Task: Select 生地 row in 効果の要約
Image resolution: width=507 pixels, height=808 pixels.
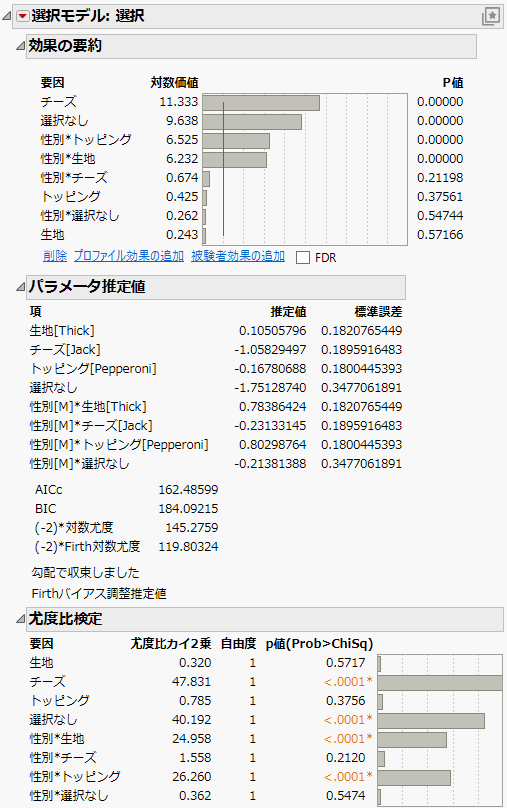Action: tap(53, 235)
